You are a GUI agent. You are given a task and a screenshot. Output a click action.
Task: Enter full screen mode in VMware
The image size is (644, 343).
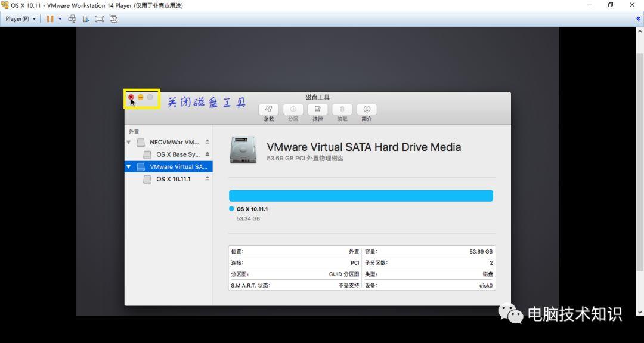pos(100,19)
